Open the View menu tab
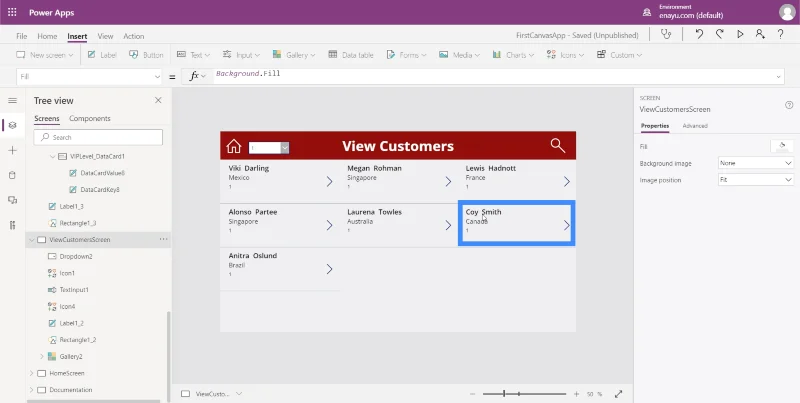Viewport: 800px width, 403px height. (x=105, y=36)
